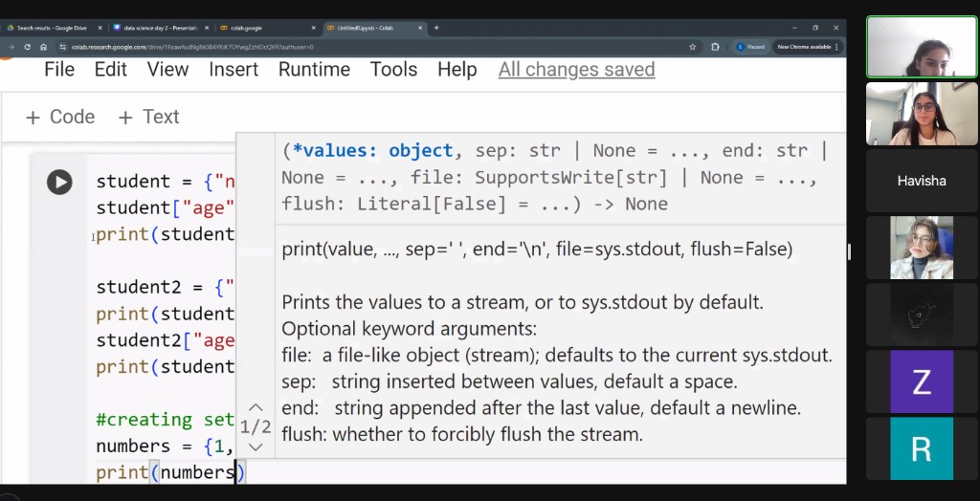Select the participant tile with letter R
980x501 pixels.
point(922,448)
